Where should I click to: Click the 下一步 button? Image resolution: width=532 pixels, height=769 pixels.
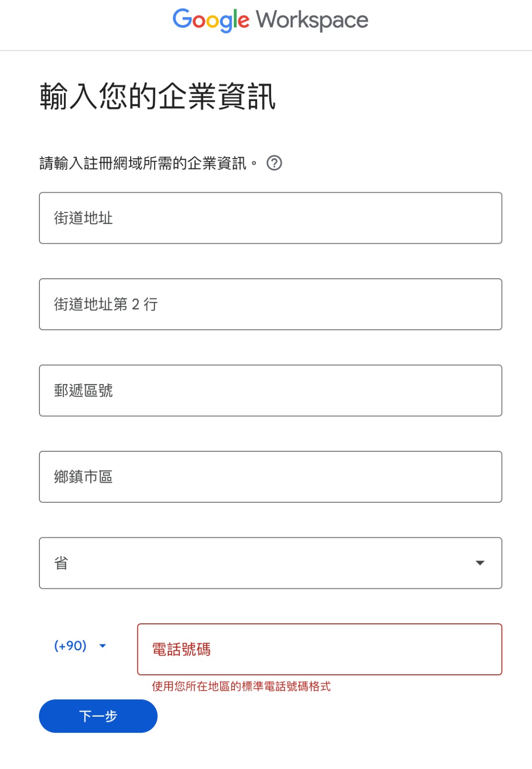98,716
